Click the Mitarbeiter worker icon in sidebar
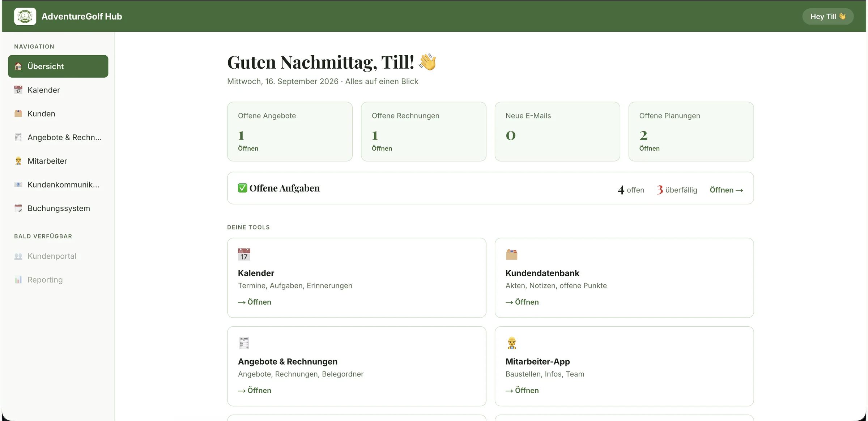Image resolution: width=868 pixels, height=421 pixels. [x=18, y=161]
